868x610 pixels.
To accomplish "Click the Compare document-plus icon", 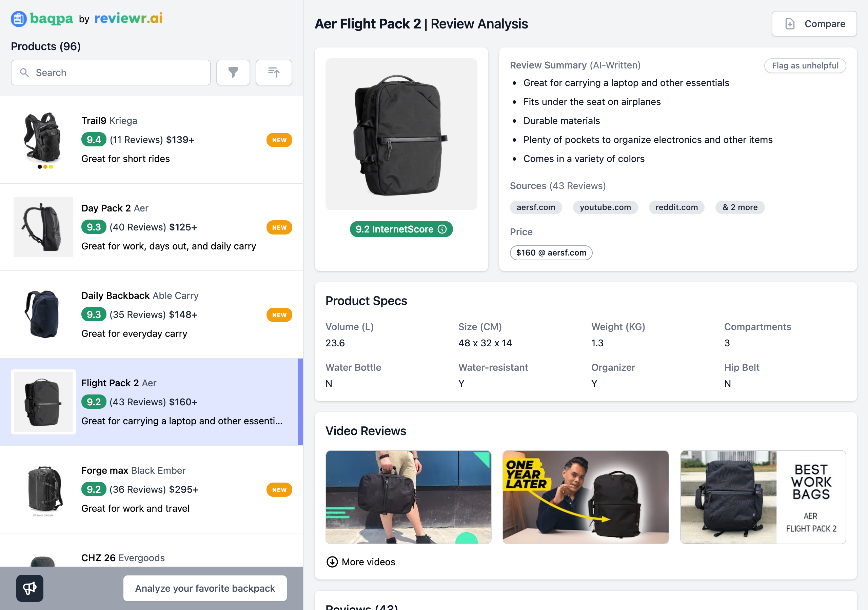I will pos(790,24).
